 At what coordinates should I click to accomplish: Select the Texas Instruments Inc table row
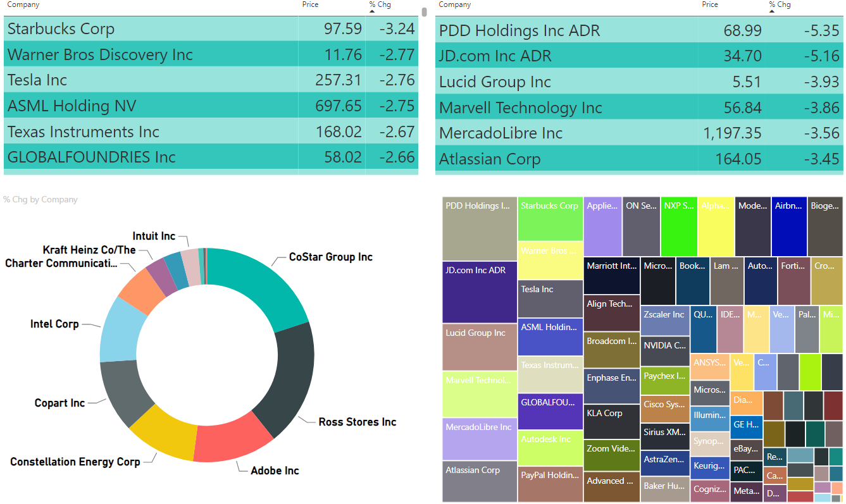[211, 132]
